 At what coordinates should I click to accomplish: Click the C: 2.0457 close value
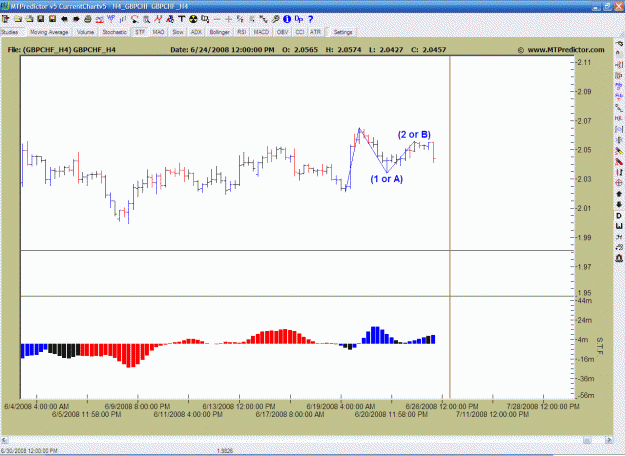(x=428, y=50)
